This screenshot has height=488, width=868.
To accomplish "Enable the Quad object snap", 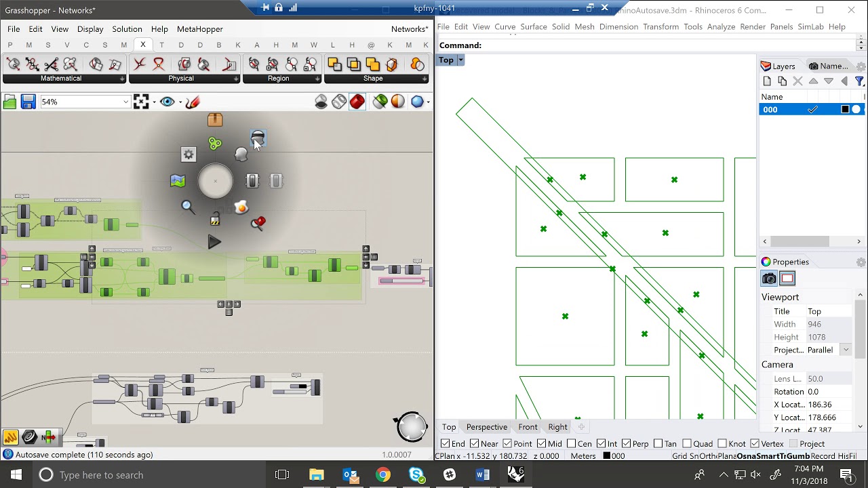I will 687,444.
